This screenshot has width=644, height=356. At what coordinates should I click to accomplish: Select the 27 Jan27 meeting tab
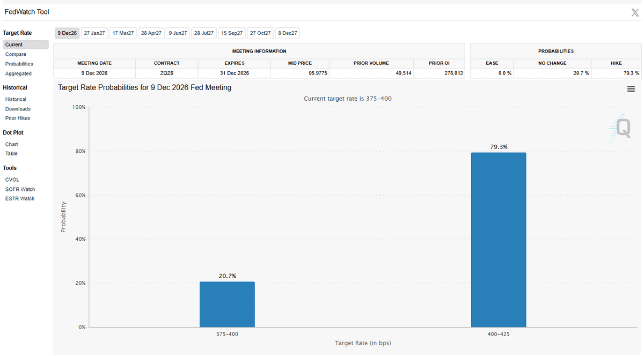tap(94, 33)
